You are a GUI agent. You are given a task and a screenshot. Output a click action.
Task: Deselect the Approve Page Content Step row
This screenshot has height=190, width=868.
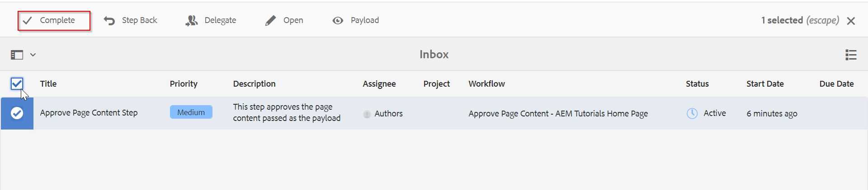pyautogui.click(x=17, y=113)
